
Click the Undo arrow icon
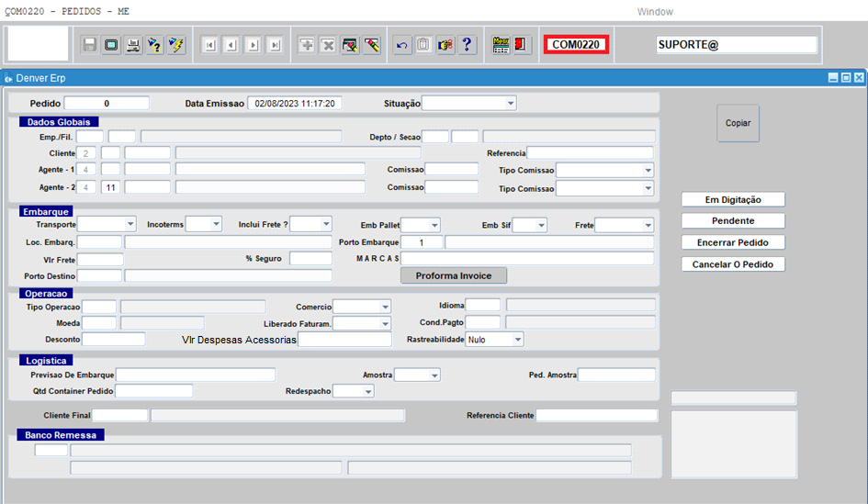402,44
